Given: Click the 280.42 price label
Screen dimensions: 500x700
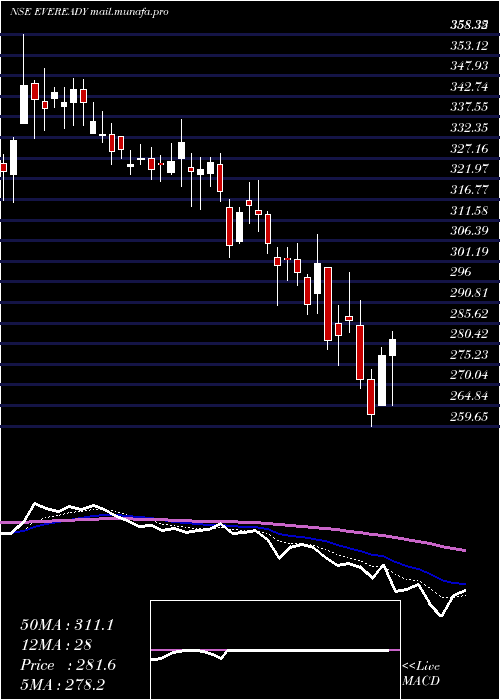Looking at the screenshot, I should [468, 334].
